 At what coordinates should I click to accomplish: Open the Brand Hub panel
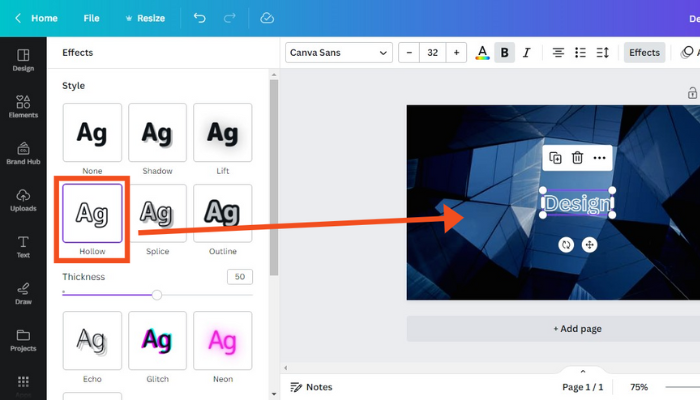pos(23,154)
